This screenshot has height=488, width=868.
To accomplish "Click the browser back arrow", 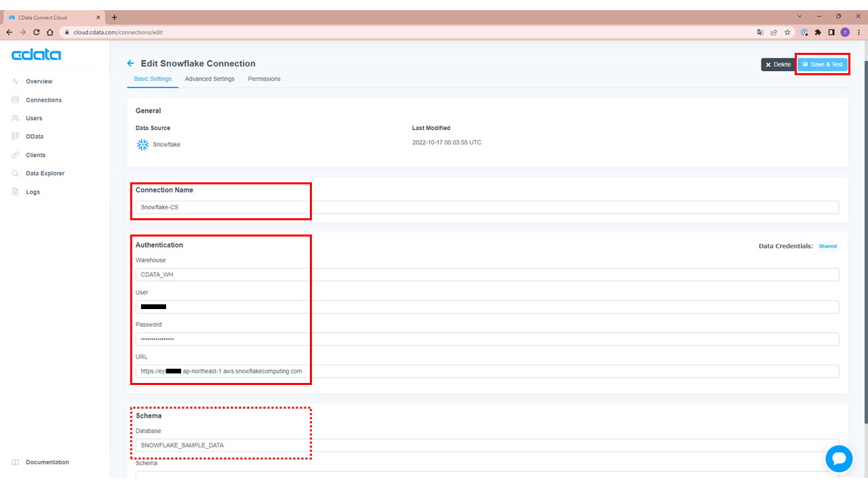I will [x=9, y=32].
